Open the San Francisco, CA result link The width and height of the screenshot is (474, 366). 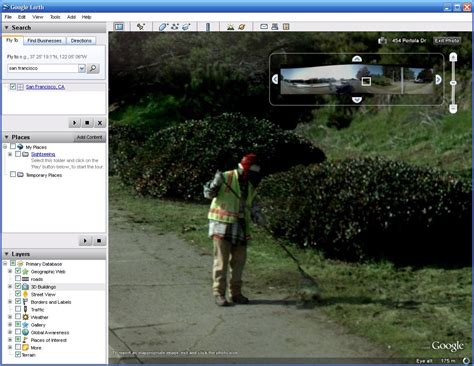[x=45, y=87]
